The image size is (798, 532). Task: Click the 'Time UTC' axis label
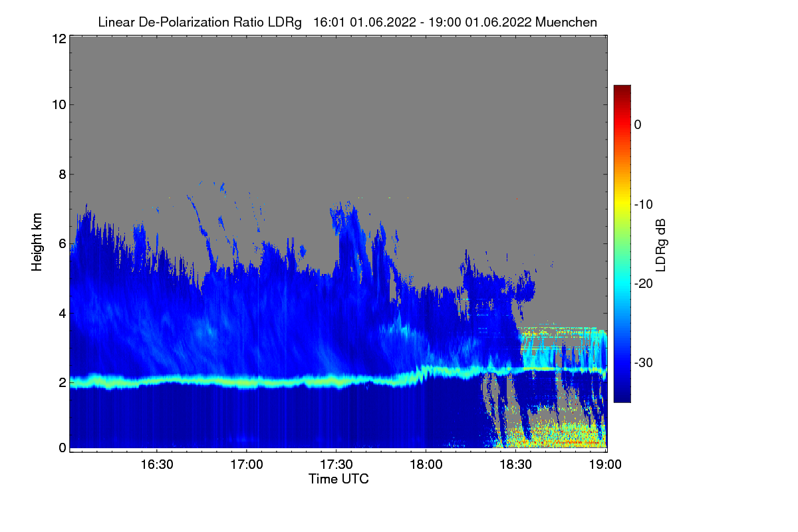pyautogui.click(x=338, y=479)
